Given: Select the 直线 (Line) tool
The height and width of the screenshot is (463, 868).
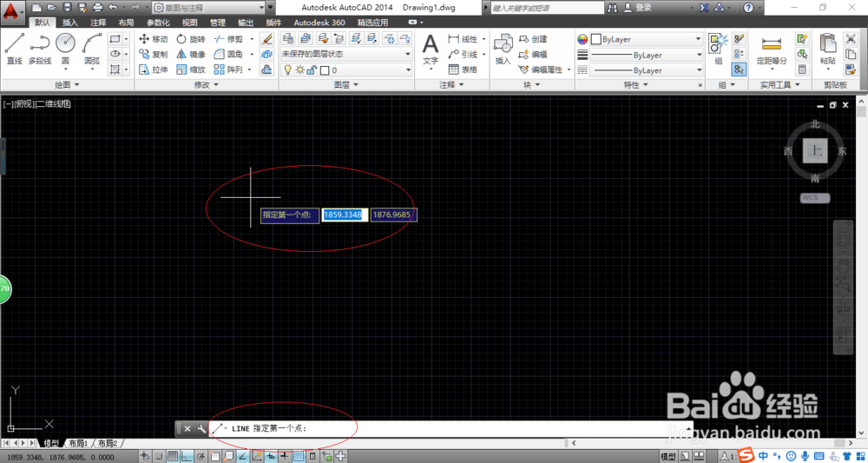Looking at the screenshot, I should 15,49.
